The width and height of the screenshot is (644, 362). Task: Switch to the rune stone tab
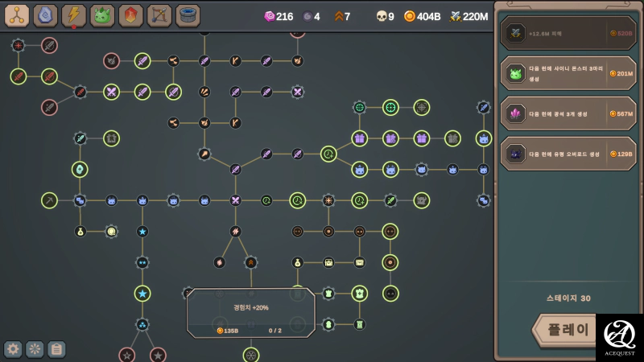45,15
